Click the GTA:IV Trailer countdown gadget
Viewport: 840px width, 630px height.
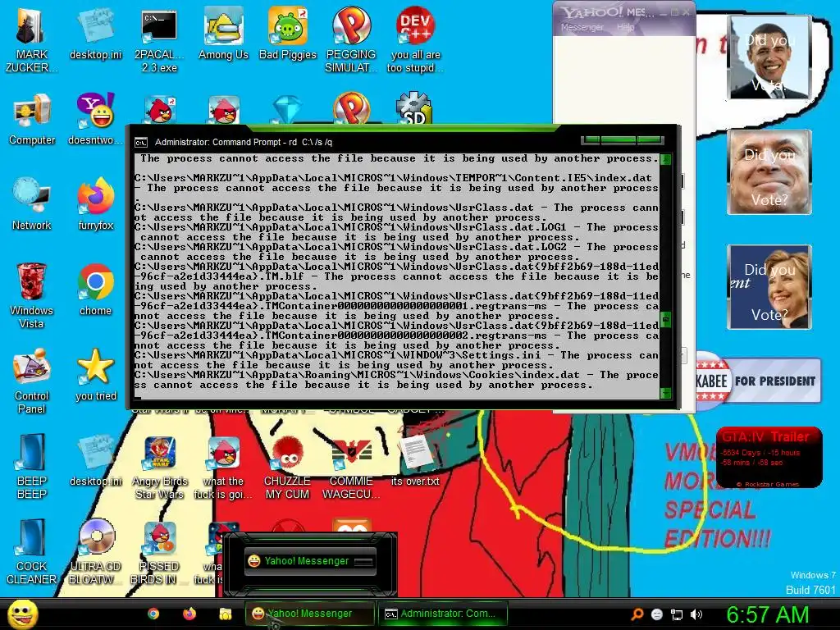click(x=769, y=457)
